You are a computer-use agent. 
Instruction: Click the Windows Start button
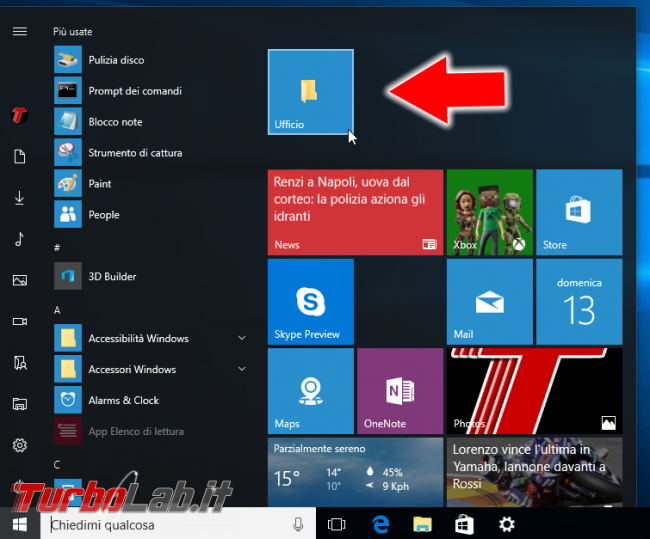coord(19,524)
